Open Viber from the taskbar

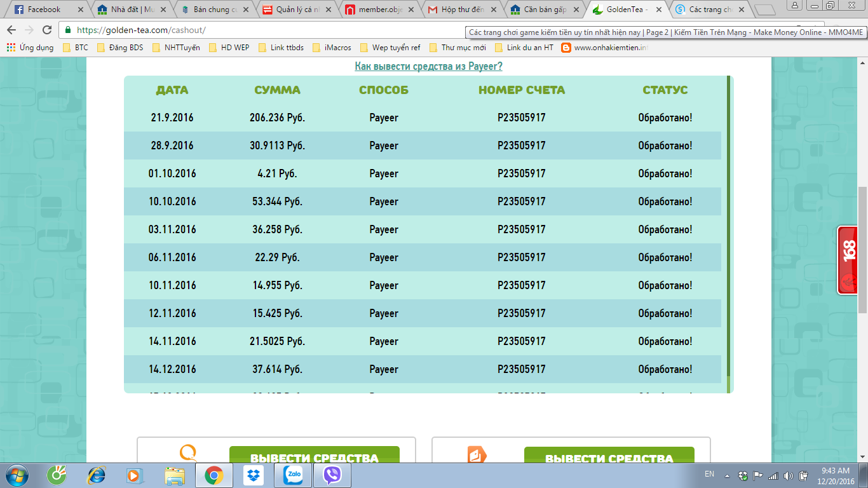(332, 475)
